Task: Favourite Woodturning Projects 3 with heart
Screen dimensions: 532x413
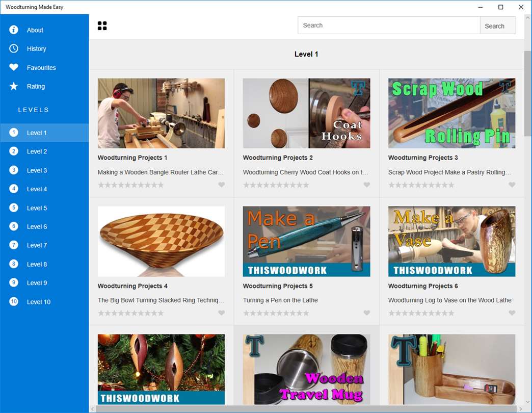Action: tap(512, 185)
